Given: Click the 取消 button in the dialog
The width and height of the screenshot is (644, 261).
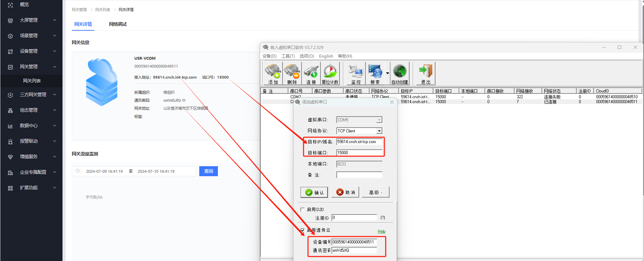Looking at the screenshot, I should (x=345, y=192).
